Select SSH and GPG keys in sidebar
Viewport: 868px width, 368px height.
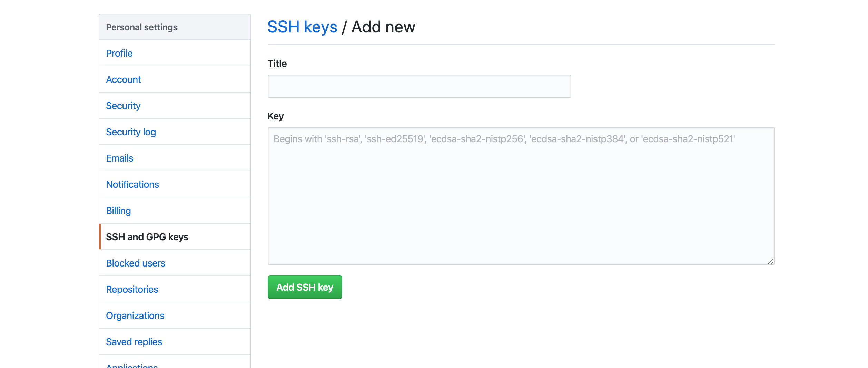(147, 237)
